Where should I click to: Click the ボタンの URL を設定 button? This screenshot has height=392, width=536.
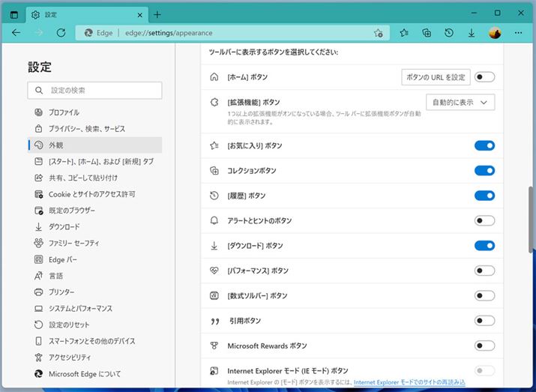pyautogui.click(x=436, y=77)
